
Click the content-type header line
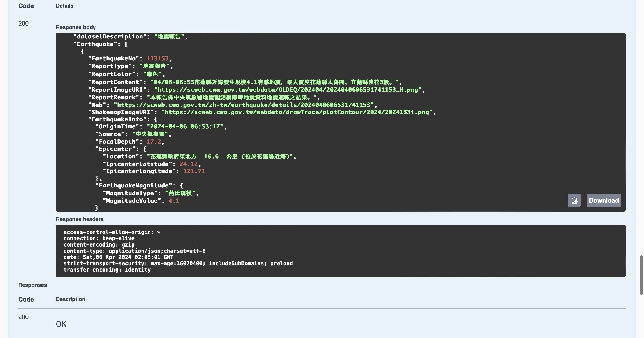[x=134, y=251]
